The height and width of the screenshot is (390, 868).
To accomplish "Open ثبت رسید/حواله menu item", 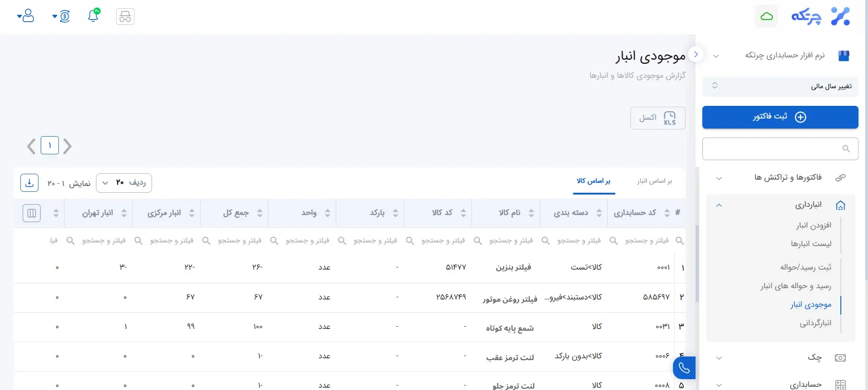I will tap(806, 267).
